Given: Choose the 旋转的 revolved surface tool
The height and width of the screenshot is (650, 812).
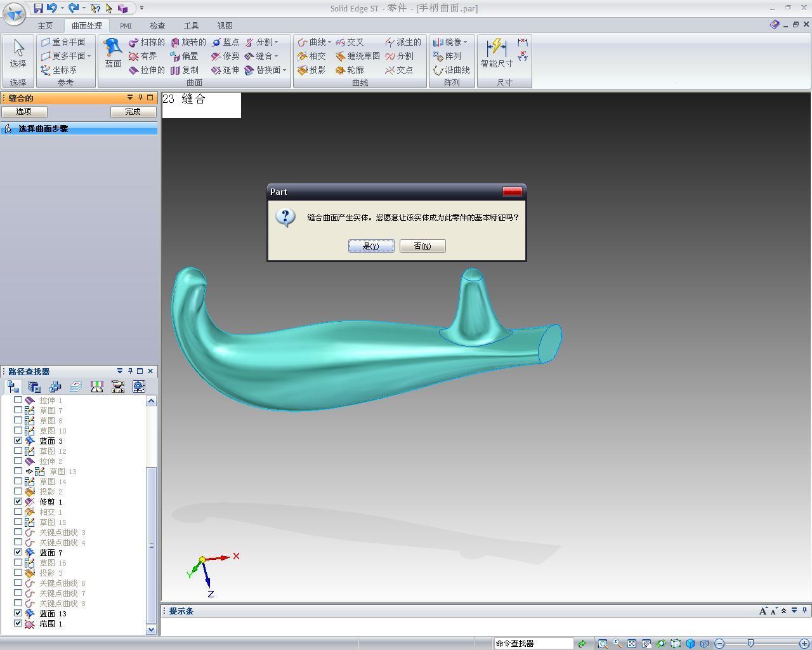Looking at the screenshot, I should tap(188, 42).
